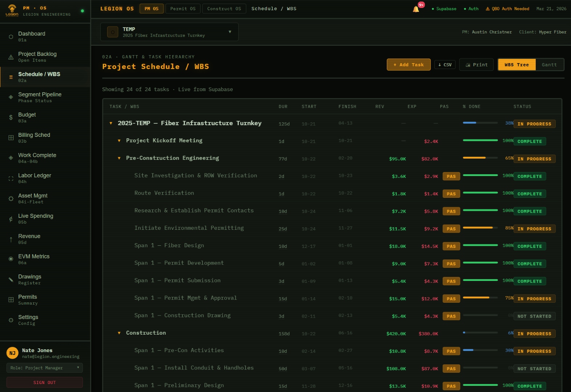Click the Project Backlog triangle icon
Viewport: 571px width, 392px height.
coord(11,57)
